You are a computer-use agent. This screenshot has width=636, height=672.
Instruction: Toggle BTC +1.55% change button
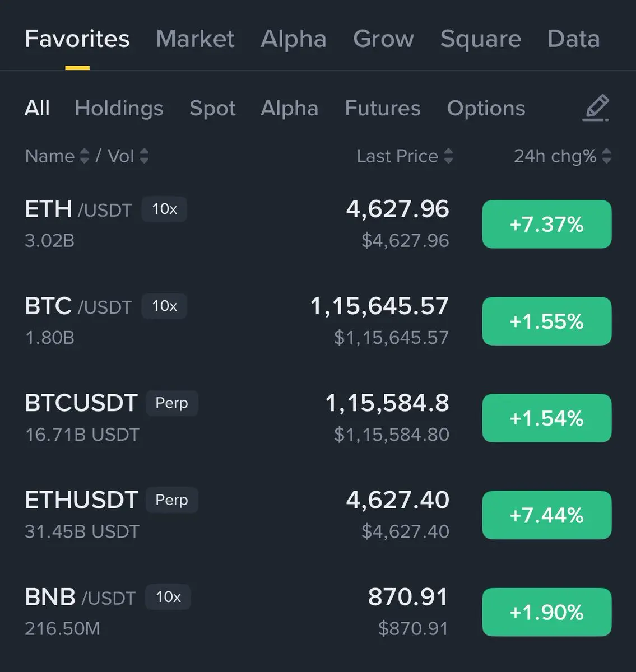(x=547, y=321)
